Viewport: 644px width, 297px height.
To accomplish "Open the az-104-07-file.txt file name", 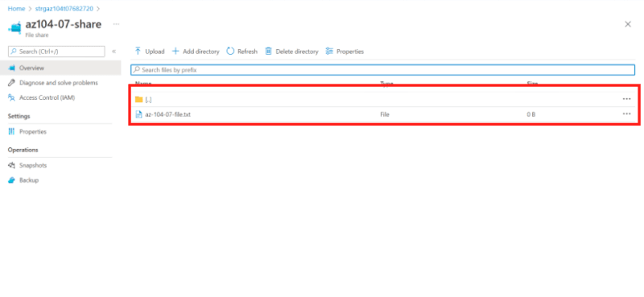I will pyautogui.click(x=168, y=114).
